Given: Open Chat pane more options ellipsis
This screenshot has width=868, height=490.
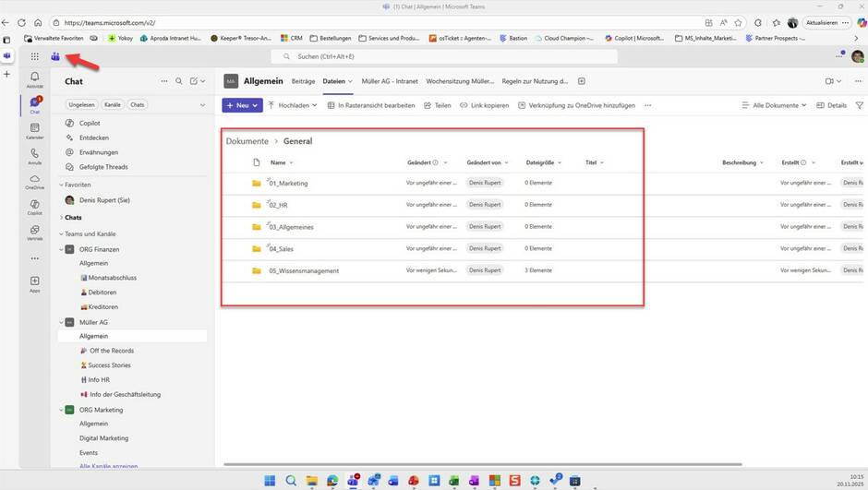Looking at the screenshot, I should [x=164, y=81].
